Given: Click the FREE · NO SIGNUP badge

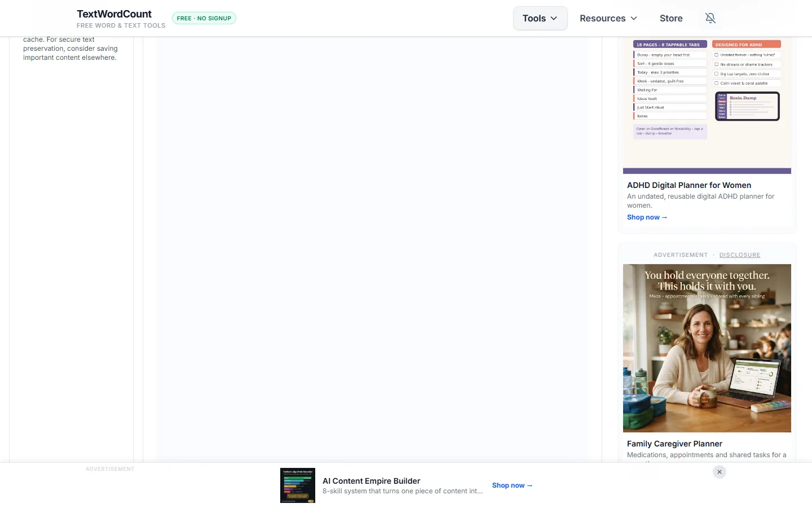Looking at the screenshot, I should (x=204, y=18).
